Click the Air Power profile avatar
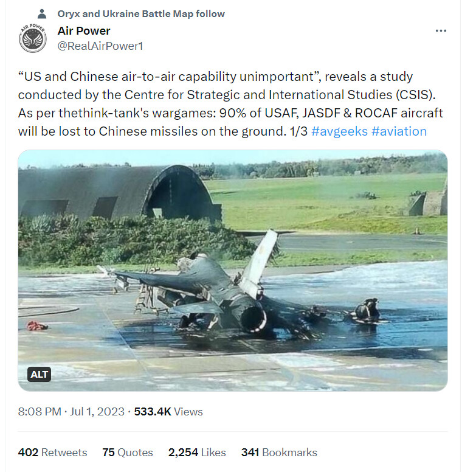 coord(33,38)
